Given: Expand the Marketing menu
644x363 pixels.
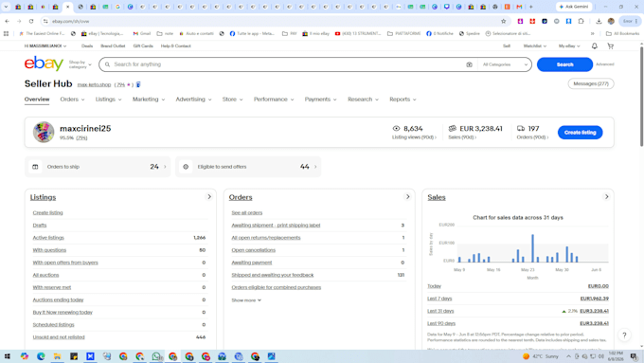Looking at the screenshot, I should pyautogui.click(x=149, y=100).
